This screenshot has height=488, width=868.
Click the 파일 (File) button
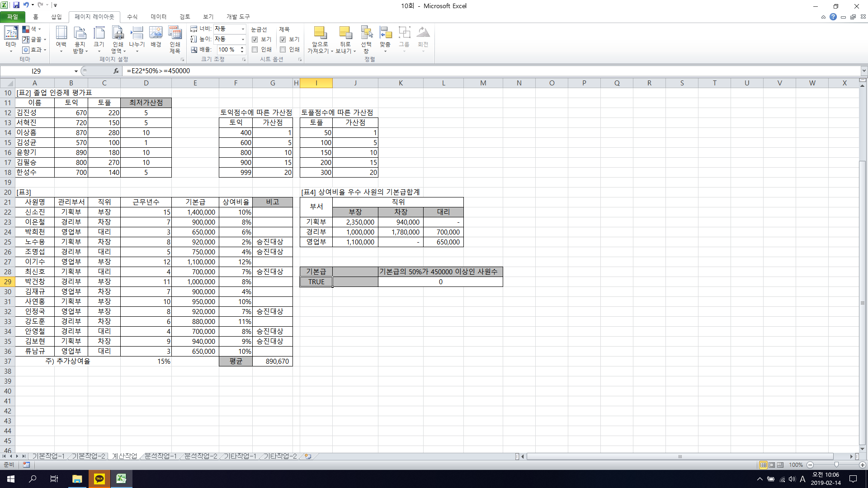(13, 17)
